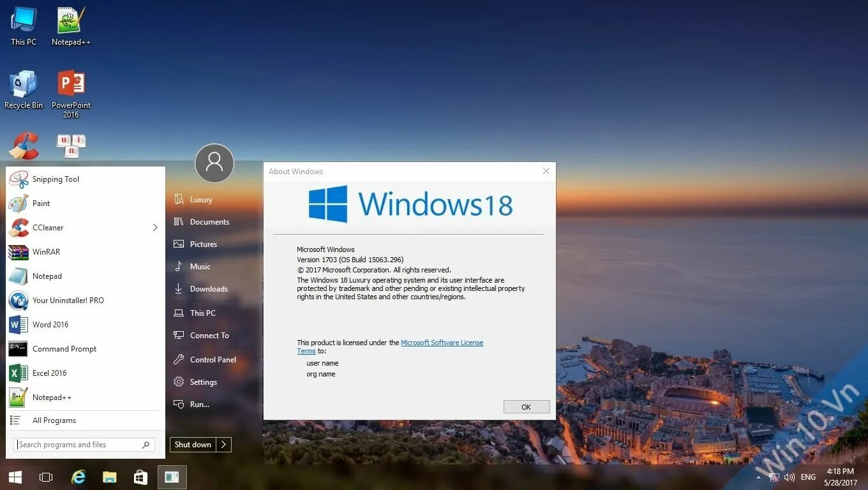Viewport: 868px width, 490px height.
Task: Click the Snipping Tool label text
Action: (56, 179)
